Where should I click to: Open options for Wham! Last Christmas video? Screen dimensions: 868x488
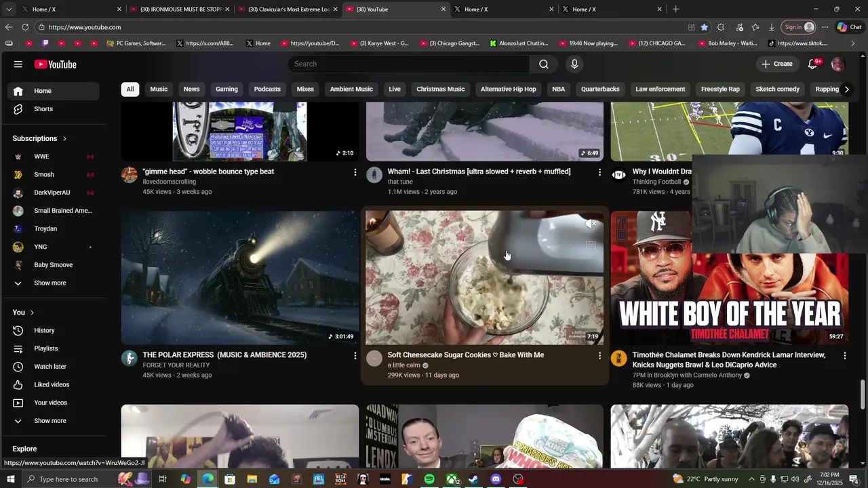599,172
